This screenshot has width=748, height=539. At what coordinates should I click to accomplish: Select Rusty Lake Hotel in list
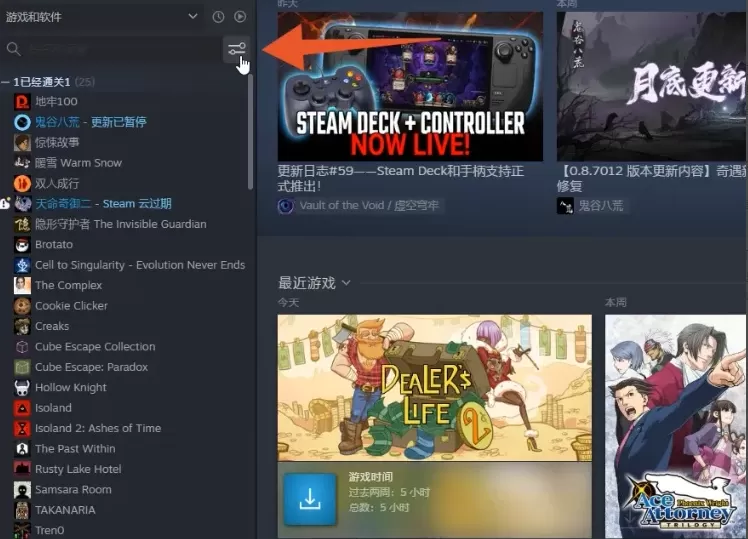pos(78,469)
